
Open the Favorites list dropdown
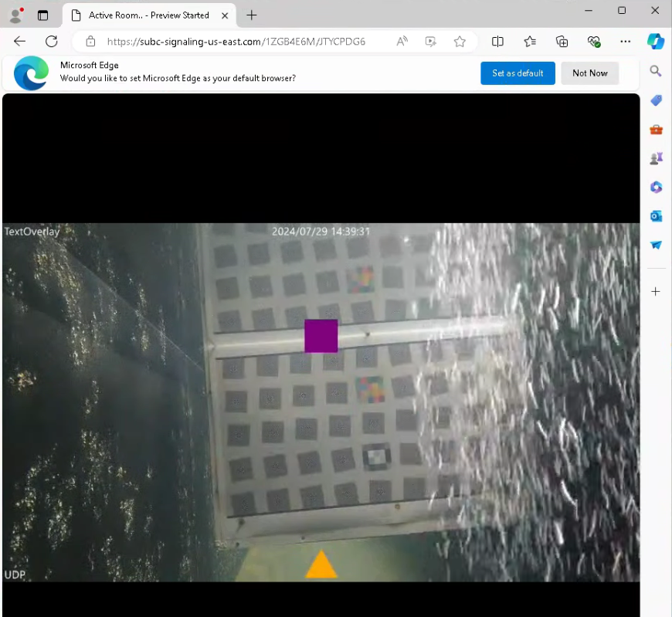coord(530,42)
